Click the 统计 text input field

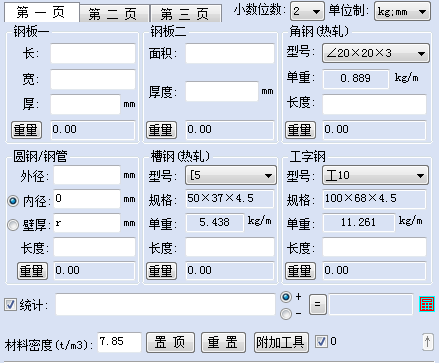click(x=165, y=304)
